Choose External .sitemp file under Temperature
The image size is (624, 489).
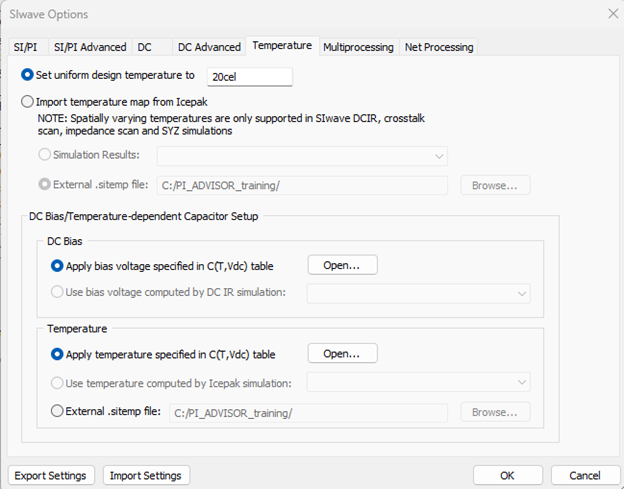coord(57,411)
